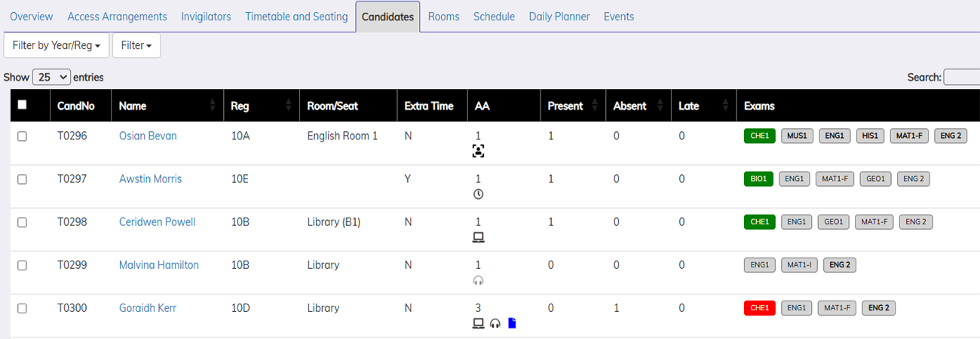Viewport: 980px width, 339px height.
Task: Click the headphones icon in Malvina Hamilton's row
Action: pyautogui.click(x=478, y=280)
